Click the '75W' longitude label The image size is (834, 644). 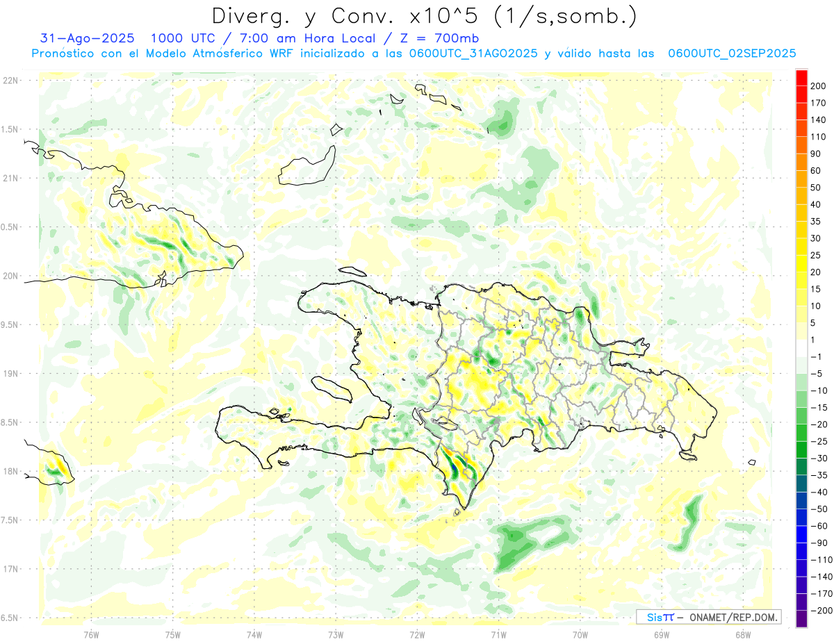pyautogui.click(x=173, y=634)
